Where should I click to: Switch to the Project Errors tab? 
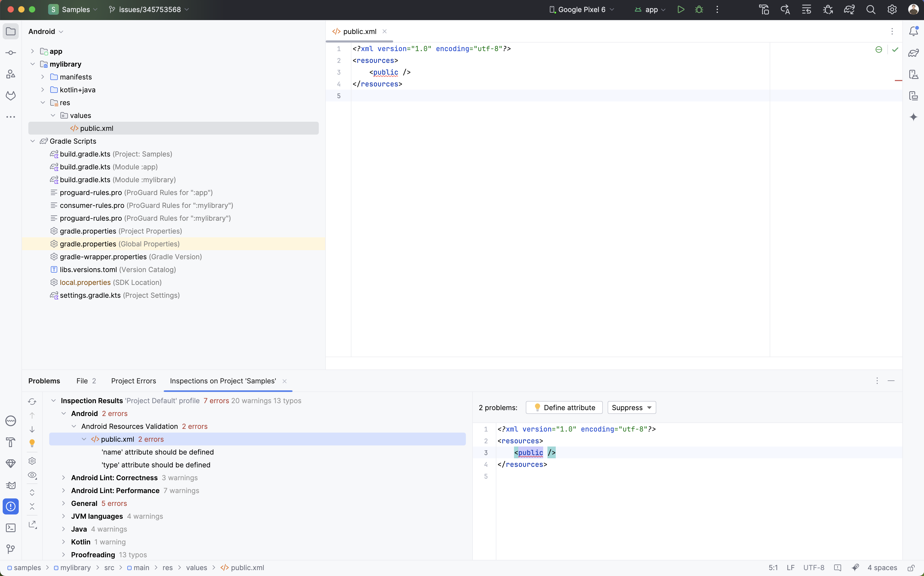click(133, 381)
